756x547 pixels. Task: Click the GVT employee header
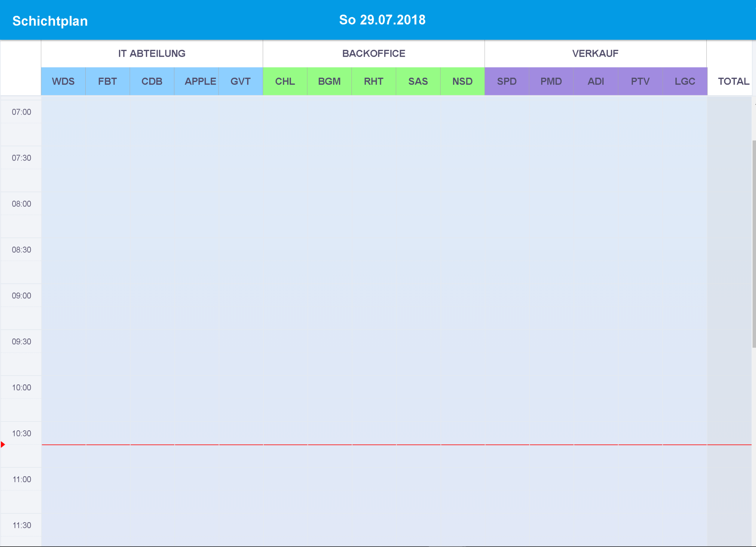(241, 81)
